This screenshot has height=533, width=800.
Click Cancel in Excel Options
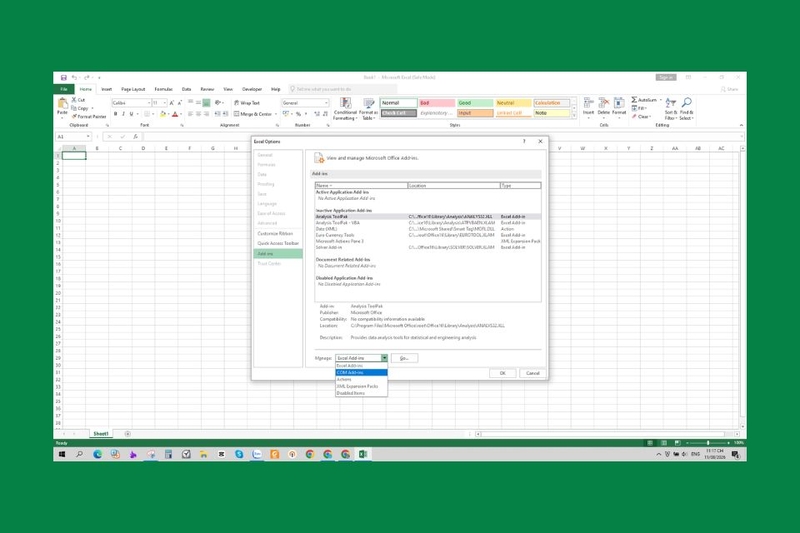[x=533, y=373]
